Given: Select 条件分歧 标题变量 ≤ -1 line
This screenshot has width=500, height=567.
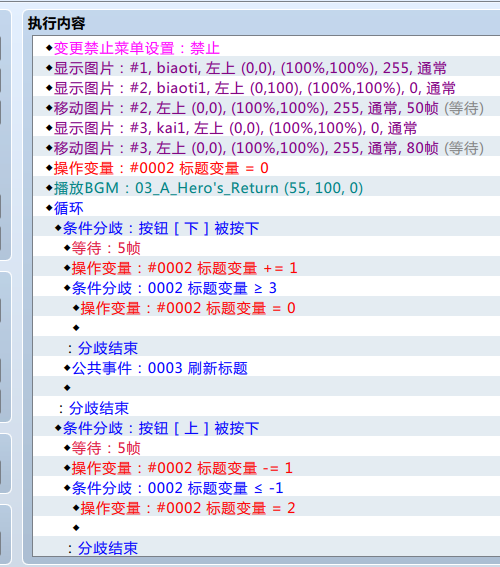Looking at the screenshot, I should pos(266,488).
